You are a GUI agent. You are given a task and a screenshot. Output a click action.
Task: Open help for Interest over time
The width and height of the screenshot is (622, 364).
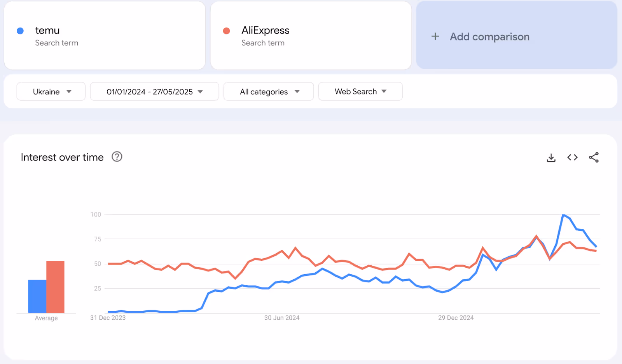pos(117,157)
